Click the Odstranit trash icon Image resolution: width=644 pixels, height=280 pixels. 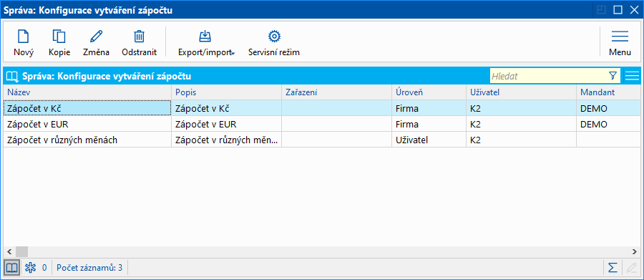point(140,37)
